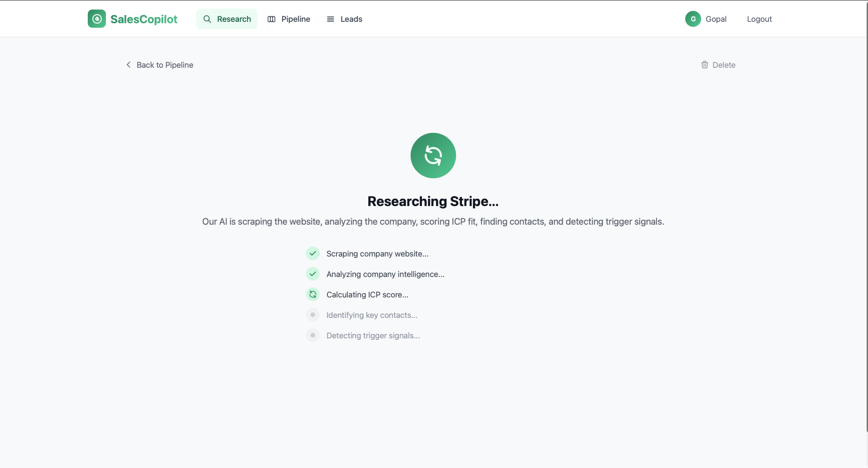Click the Pipeline book icon

(271, 19)
